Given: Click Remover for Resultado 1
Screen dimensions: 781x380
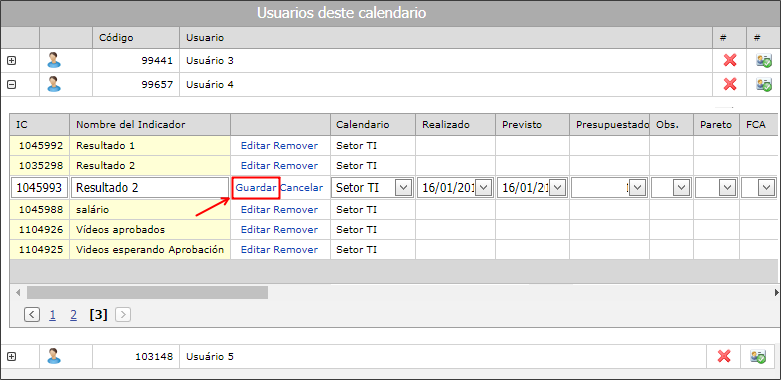Looking at the screenshot, I should coord(295,146).
